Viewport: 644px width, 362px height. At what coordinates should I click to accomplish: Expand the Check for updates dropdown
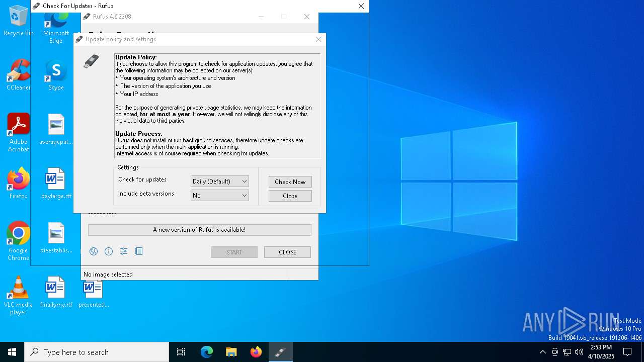coord(219,182)
